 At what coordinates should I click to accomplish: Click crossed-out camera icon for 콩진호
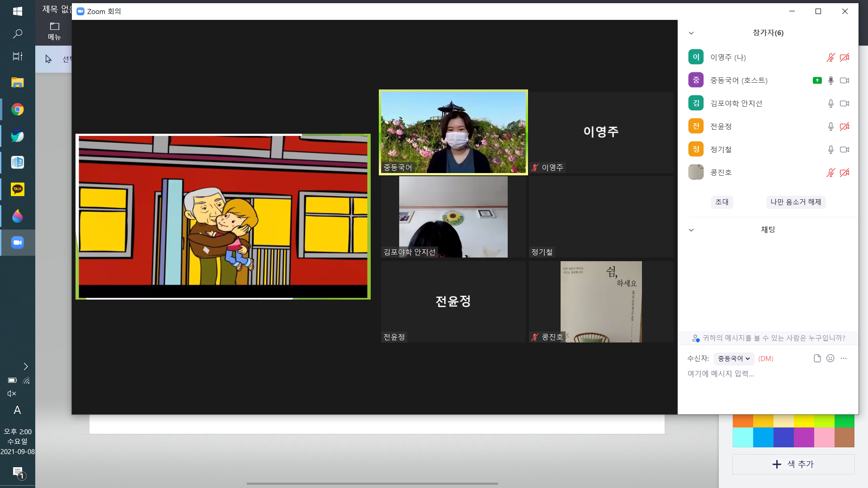click(844, 173)
